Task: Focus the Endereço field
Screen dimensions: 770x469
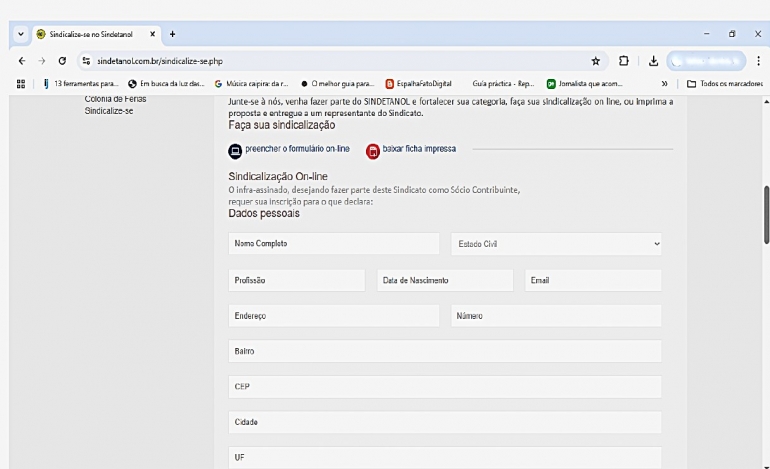Action: [x=334, y=316]
